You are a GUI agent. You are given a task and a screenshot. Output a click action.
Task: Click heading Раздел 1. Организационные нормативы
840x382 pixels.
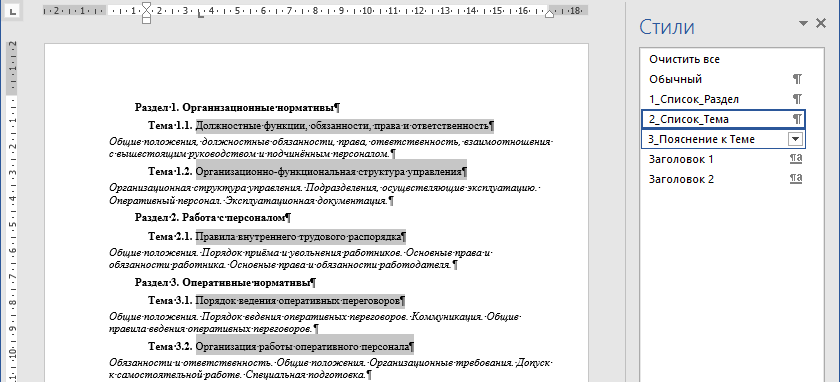[237, 108]
